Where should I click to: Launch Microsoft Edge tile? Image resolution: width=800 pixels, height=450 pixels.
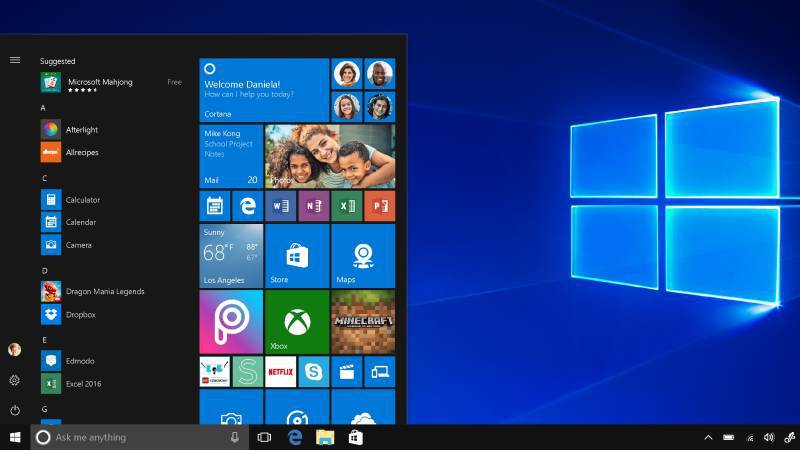tap(247, 206)
